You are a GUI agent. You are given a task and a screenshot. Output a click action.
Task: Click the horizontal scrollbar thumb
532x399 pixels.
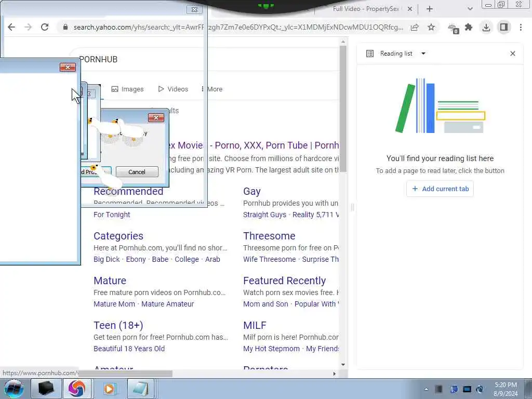[x=126, y=374]
